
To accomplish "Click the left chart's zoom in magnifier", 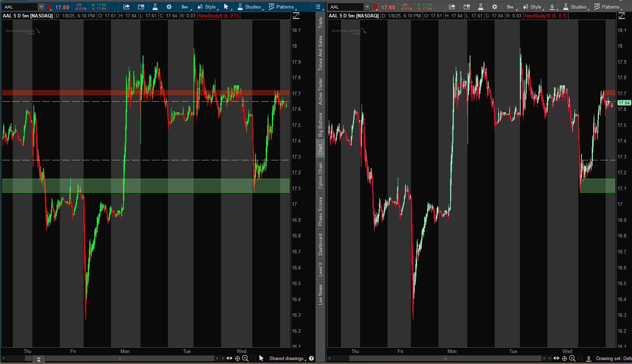I will pos(245,358).
